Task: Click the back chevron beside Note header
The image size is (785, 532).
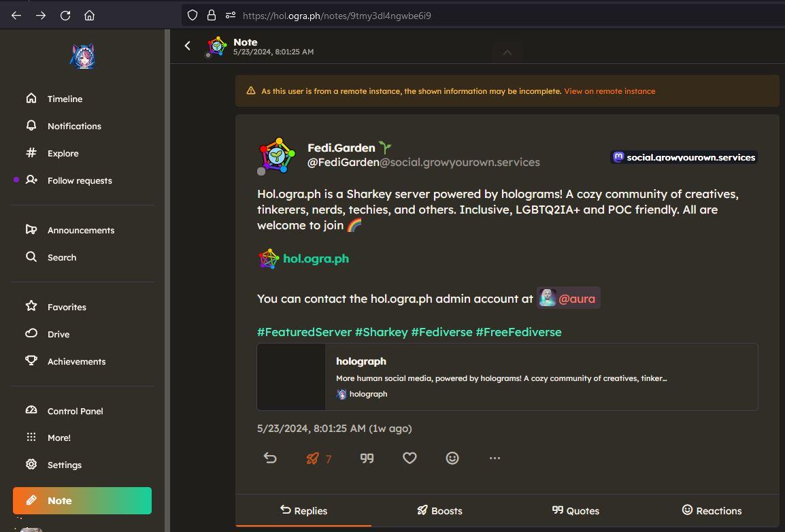Action: coord(188,46)
